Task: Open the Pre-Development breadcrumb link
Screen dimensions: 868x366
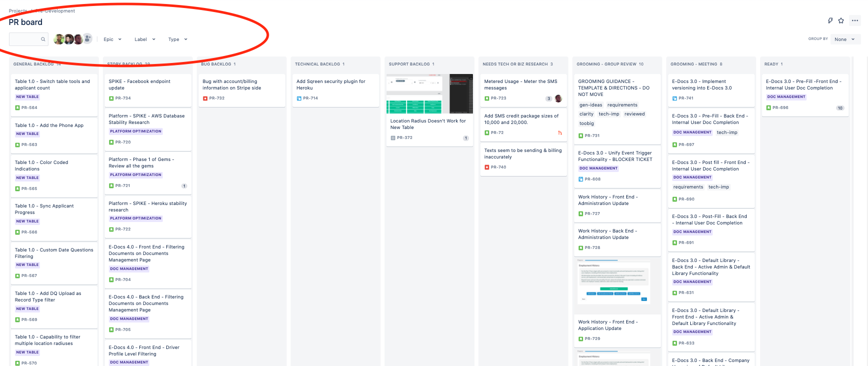Action: coord(54,11)
